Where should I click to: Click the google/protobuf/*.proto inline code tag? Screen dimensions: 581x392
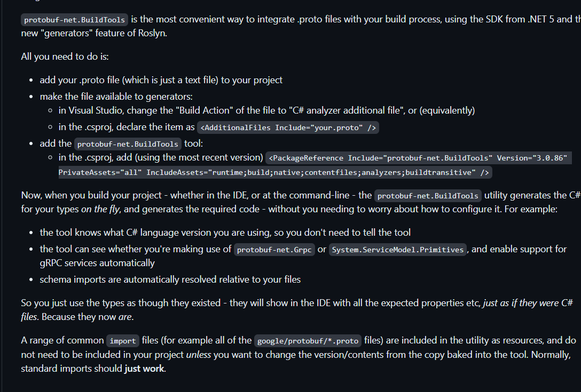click(x=308, y=341)
